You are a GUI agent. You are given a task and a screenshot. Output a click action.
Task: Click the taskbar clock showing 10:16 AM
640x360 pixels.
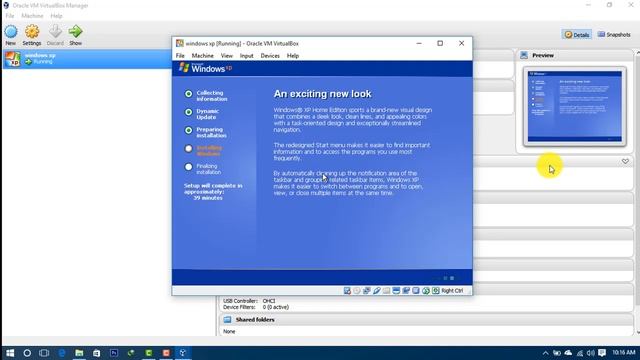click(x=623, y=352)
